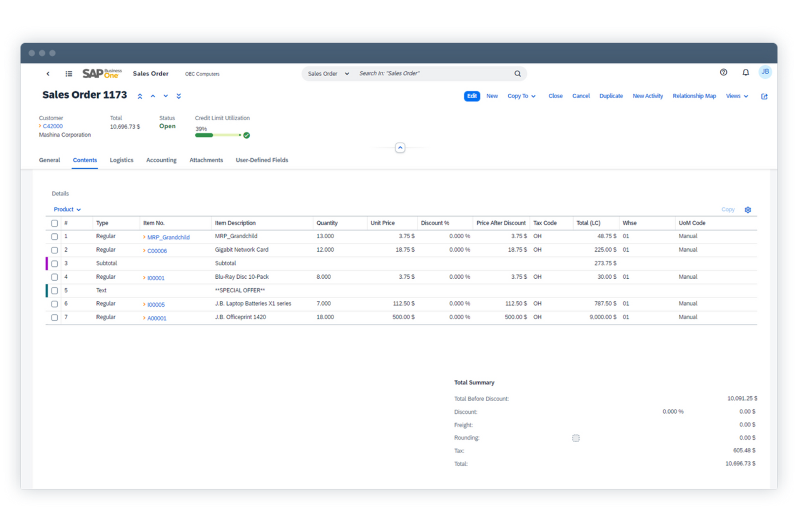Click the SAP Business One logo
798x532 pixels.
coord(102,73)
